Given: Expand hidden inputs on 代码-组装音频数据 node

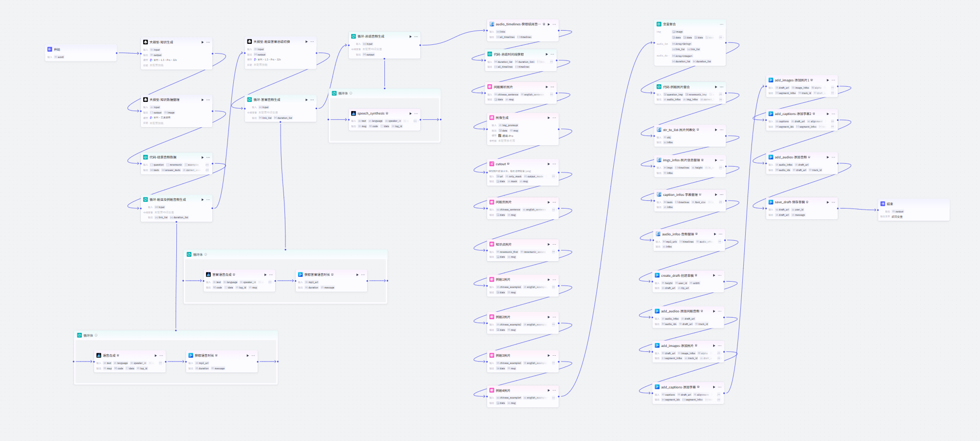Looking at the screenshot, I should (207, 165).
